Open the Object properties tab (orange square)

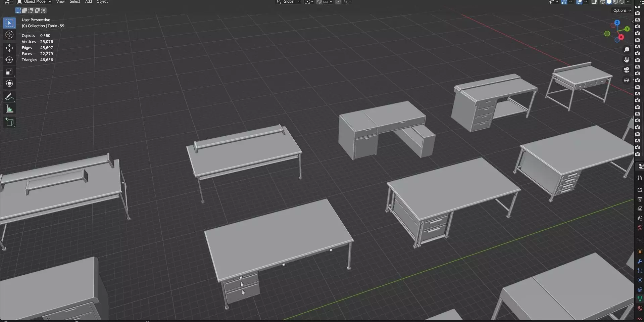tap(640, 252)
